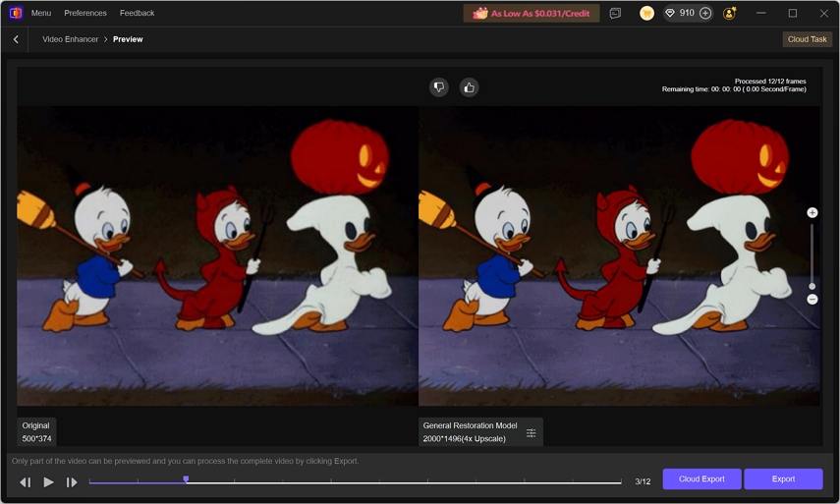
Task: Zoom in with the plus icon
Action: (x=812, y=212)
